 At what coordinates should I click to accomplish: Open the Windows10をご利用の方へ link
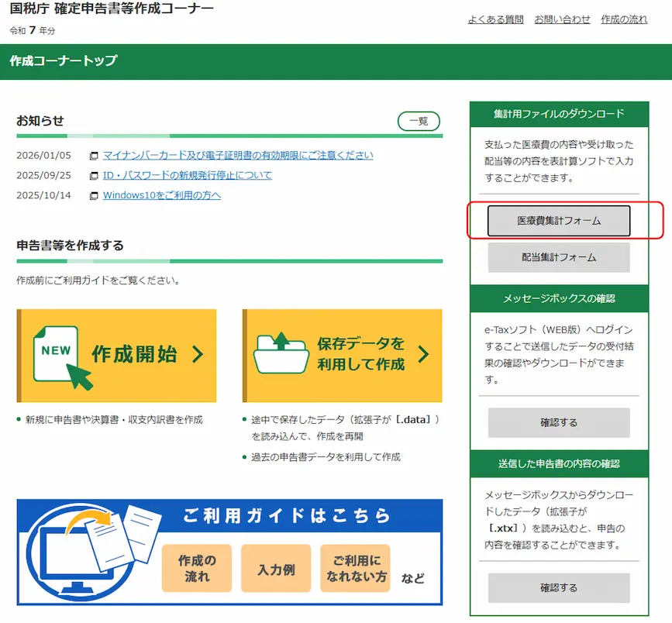tap(162, 195)
